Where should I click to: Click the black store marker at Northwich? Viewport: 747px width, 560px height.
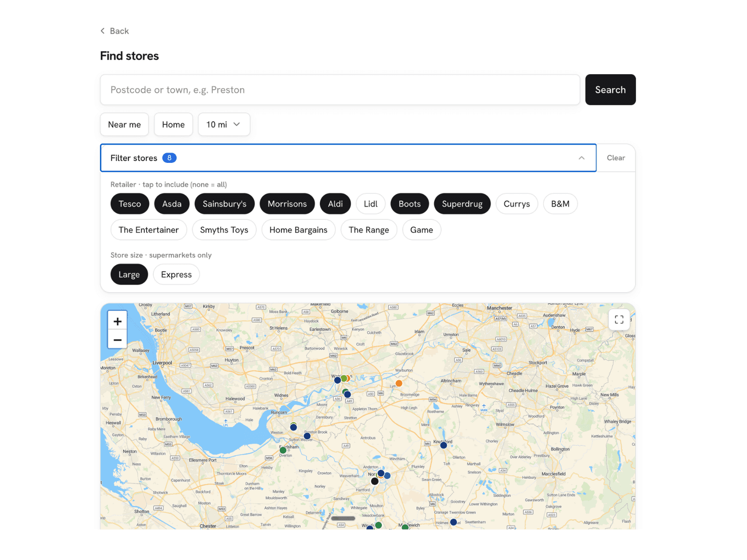374,481
